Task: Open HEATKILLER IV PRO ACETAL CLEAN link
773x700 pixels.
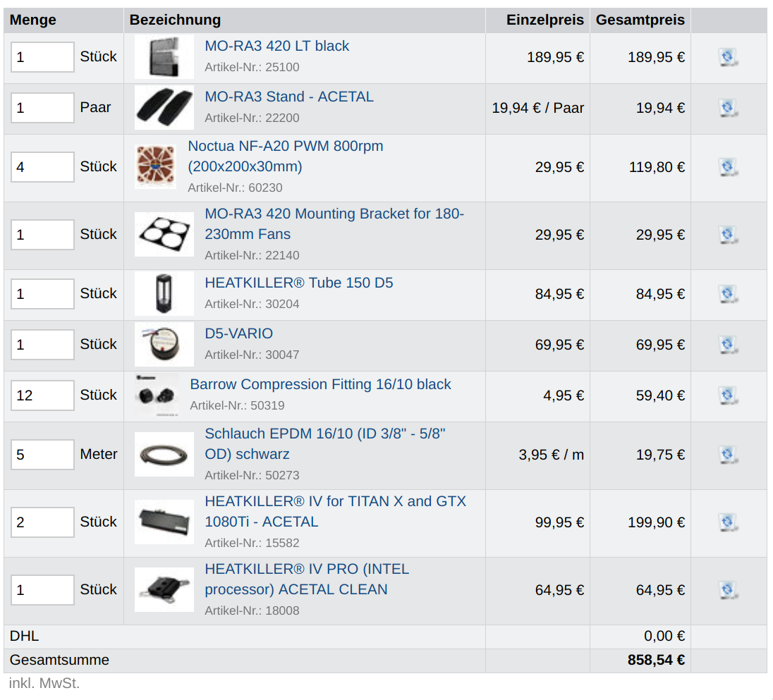Action: [x=307, y=579]
